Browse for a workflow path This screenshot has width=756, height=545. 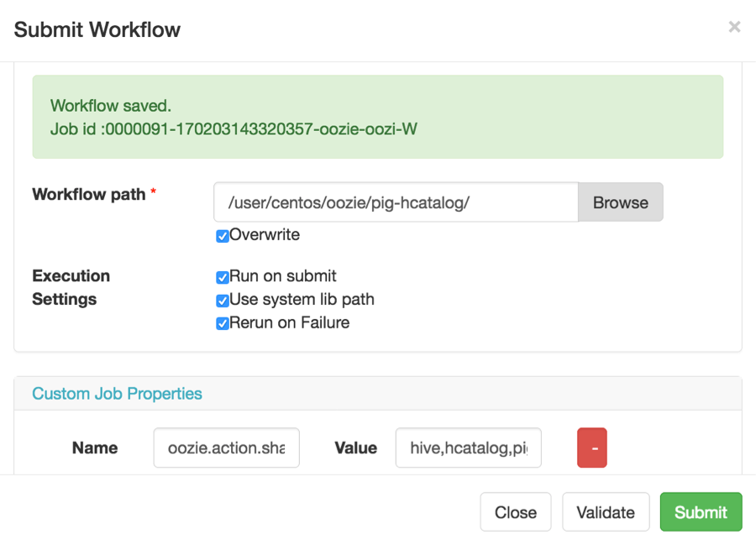(x=620, y=202)
